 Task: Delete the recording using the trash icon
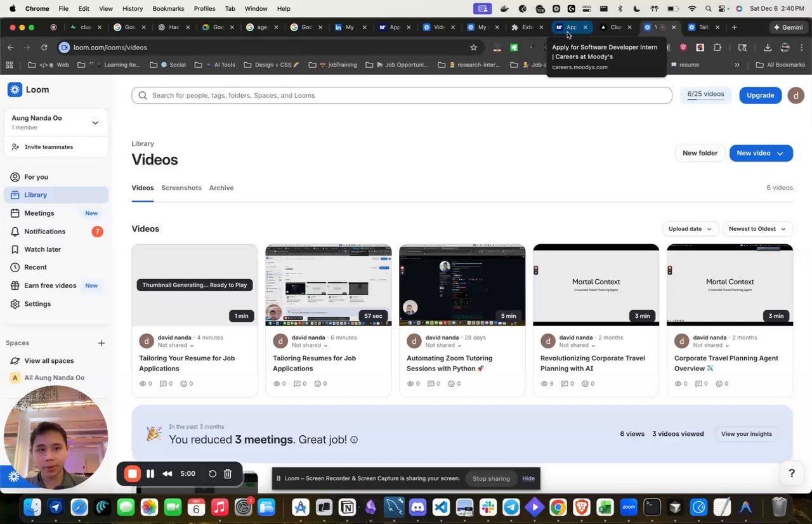(228, 473)
